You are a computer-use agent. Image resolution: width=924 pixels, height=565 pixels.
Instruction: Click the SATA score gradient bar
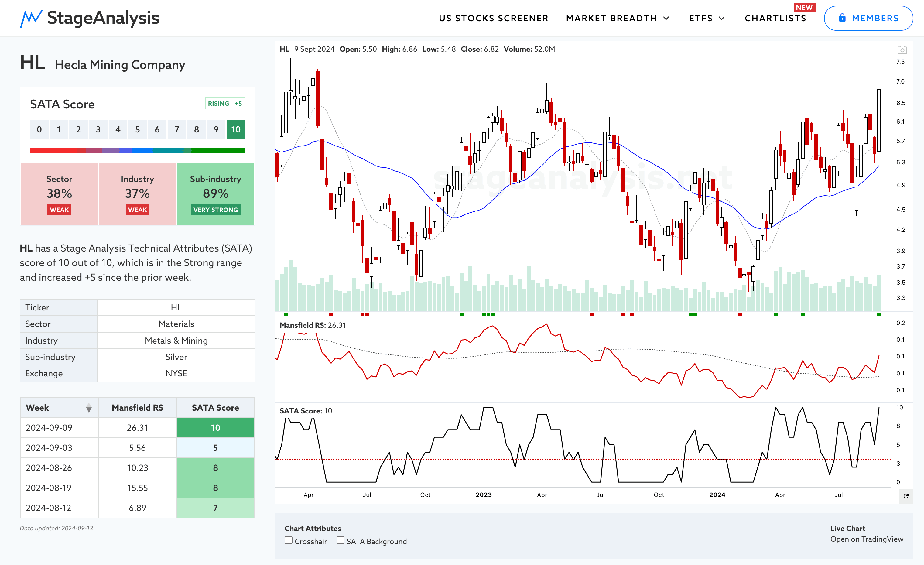point(137,150)
